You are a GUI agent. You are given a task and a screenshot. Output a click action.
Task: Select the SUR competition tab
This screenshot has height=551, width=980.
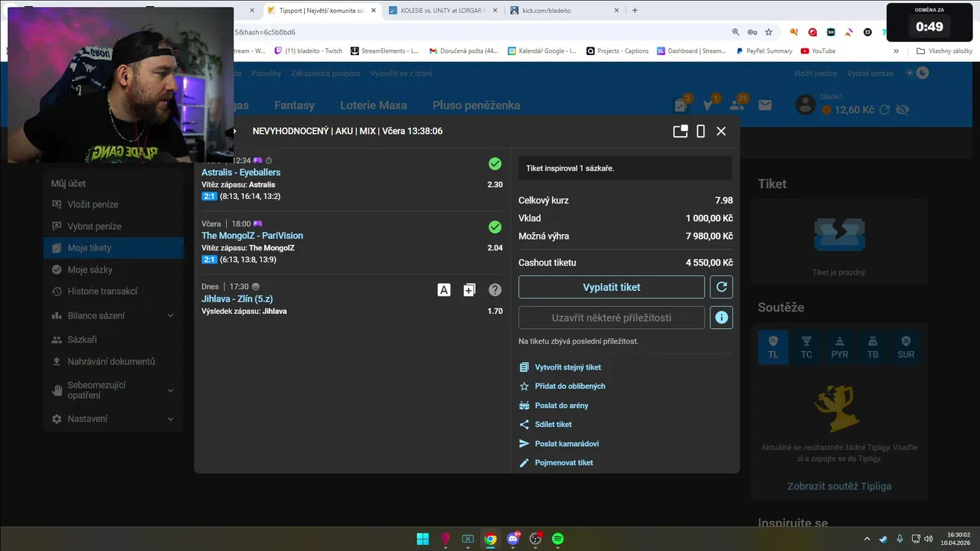(906, 347)
